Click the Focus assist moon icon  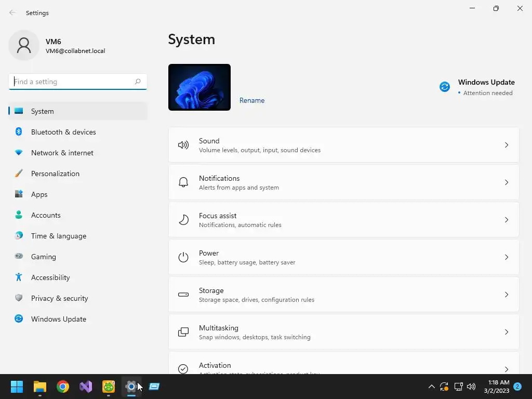click(183, 220)
